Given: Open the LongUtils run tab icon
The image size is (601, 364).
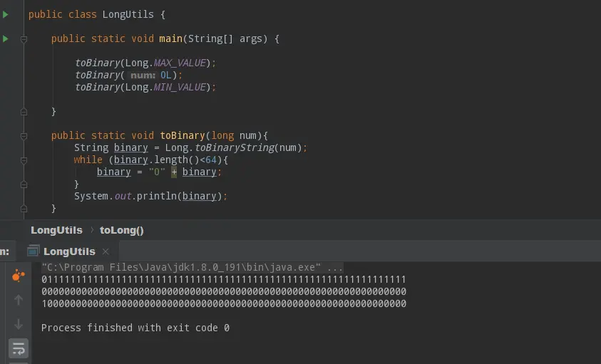Looking at the screenshot, I should point(34,251).
